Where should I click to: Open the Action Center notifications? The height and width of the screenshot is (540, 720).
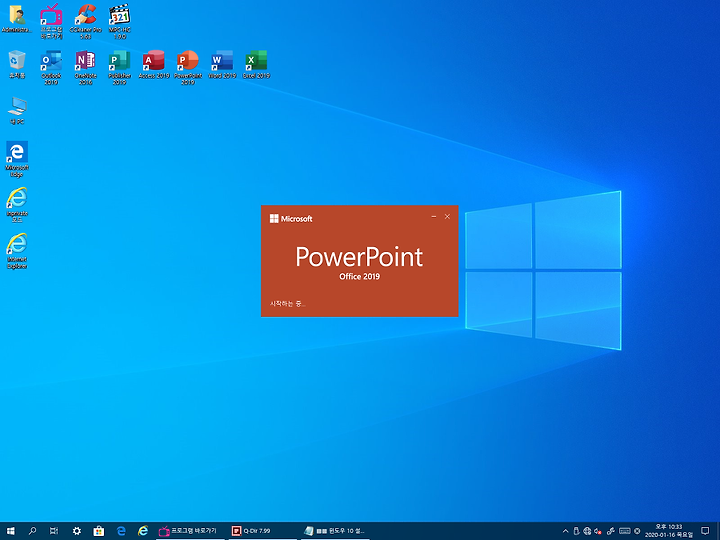tap(705, 531)
